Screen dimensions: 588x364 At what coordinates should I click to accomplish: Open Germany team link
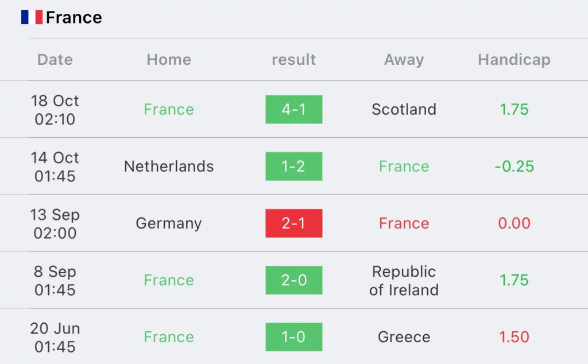(169, 224)
